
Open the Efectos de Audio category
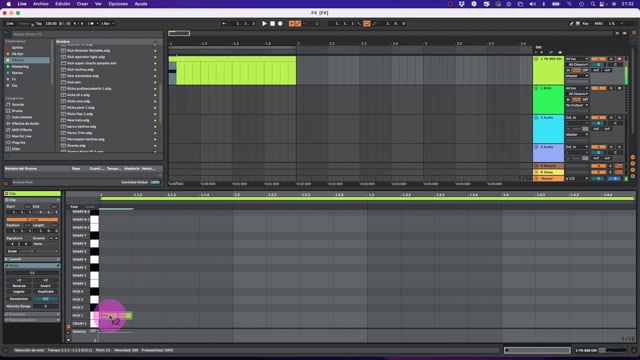[x=25, y=124]
